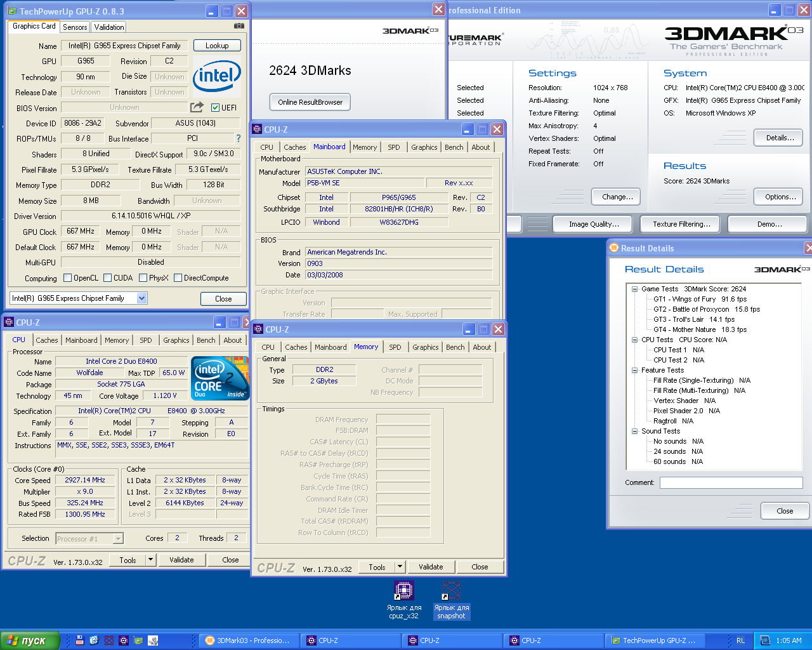812x650 pixels.
Task: Toggle the PhysX checkbox
Action: click(x=143, y=277)
